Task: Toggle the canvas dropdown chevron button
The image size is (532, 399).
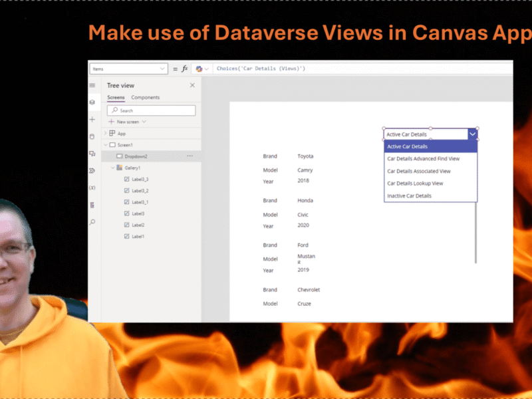Action: click(x=472, y=134)
